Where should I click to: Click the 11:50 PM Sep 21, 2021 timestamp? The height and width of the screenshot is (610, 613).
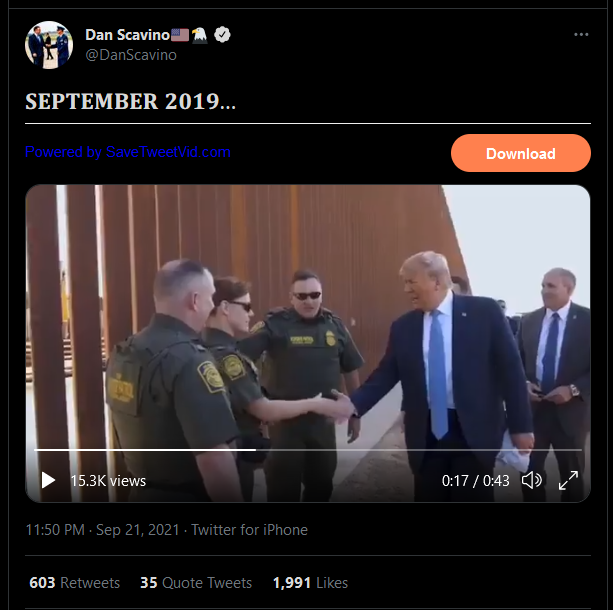(102, 530)
